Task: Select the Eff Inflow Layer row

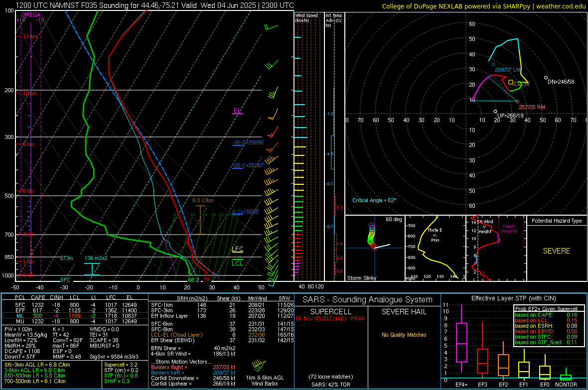Action: [222, 316]
